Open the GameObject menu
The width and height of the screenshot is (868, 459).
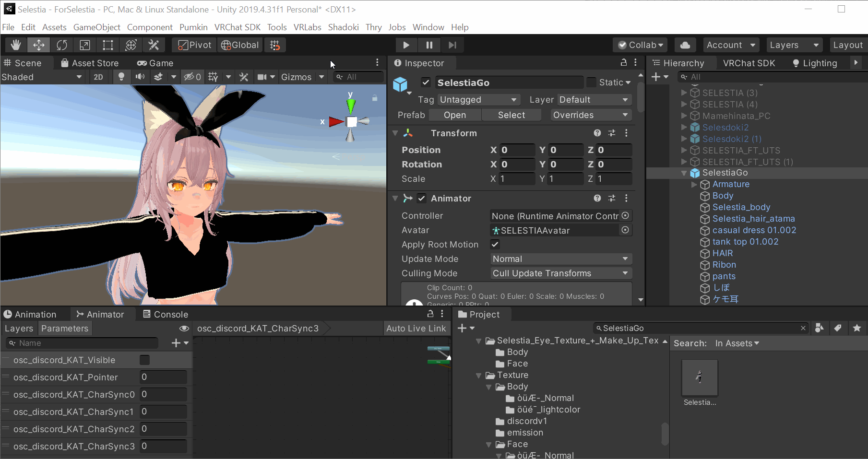click(x=96, y=27)
